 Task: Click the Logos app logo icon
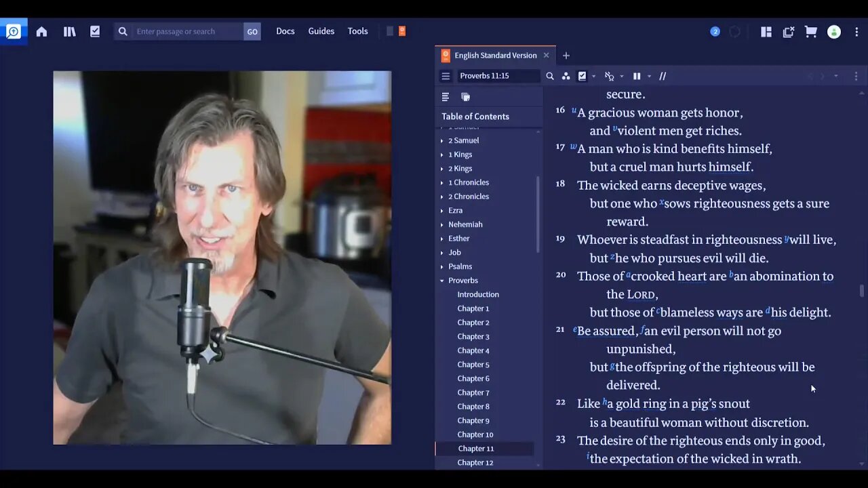[14, 31]
